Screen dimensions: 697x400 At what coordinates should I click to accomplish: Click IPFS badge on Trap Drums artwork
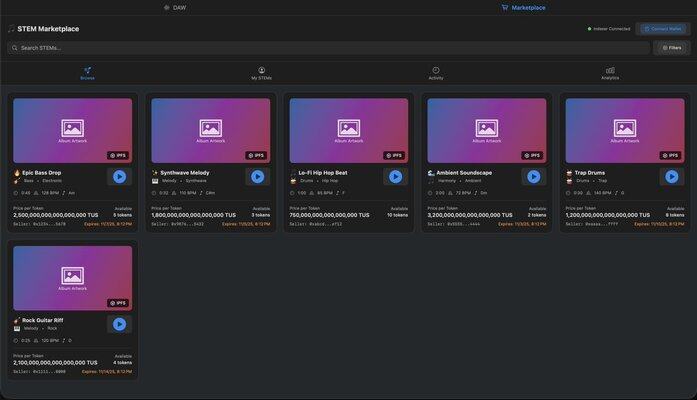coord(670,155)
